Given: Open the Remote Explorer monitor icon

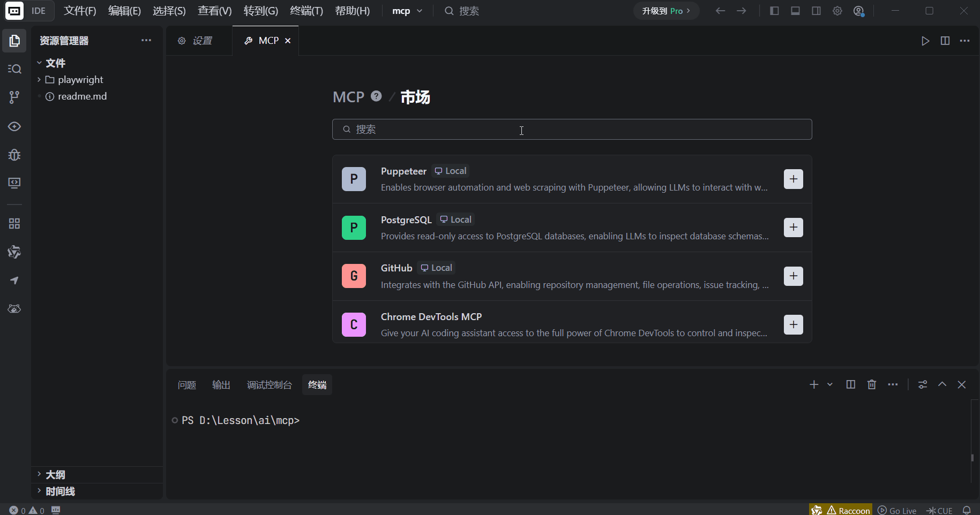Looking at the screenshot, I should (x=14, y=183).
